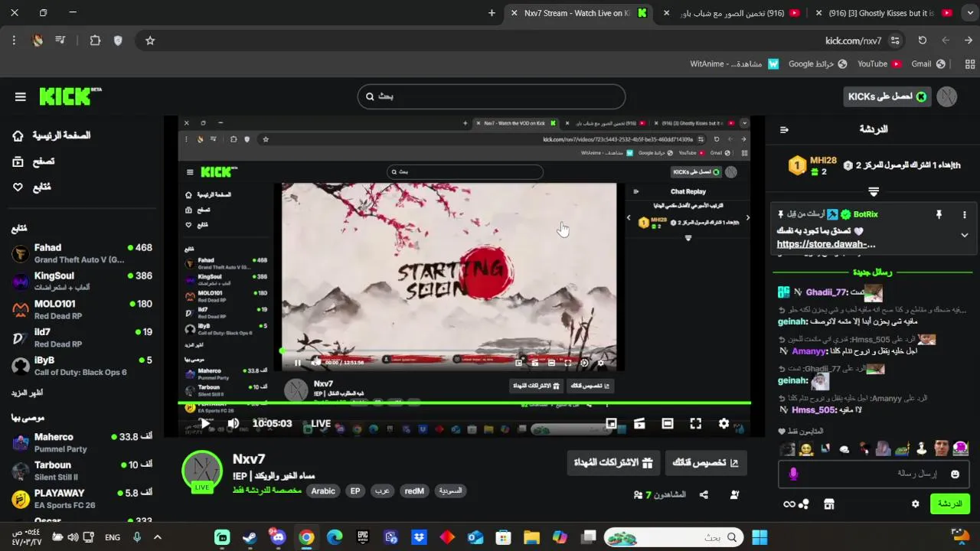Click the Kick logo

[x=70, y=96]
